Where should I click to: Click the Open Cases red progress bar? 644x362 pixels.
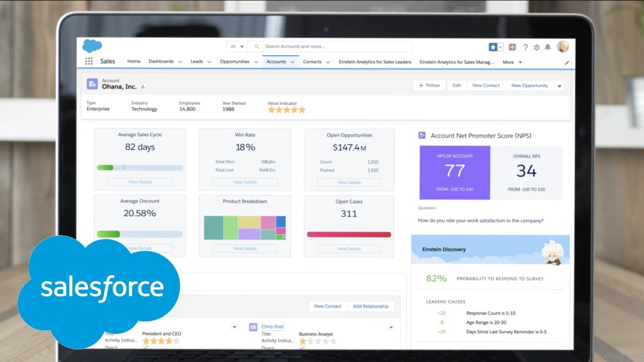coord(349,234)
